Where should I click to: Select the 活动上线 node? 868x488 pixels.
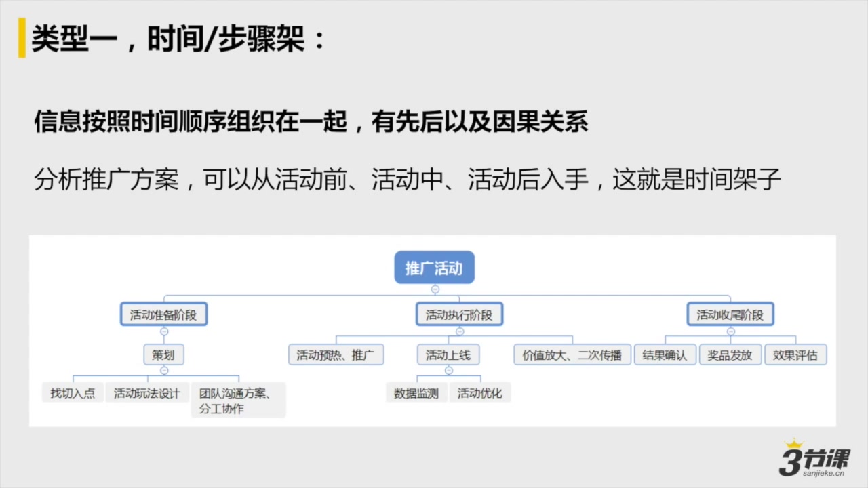tap(448, 354)
